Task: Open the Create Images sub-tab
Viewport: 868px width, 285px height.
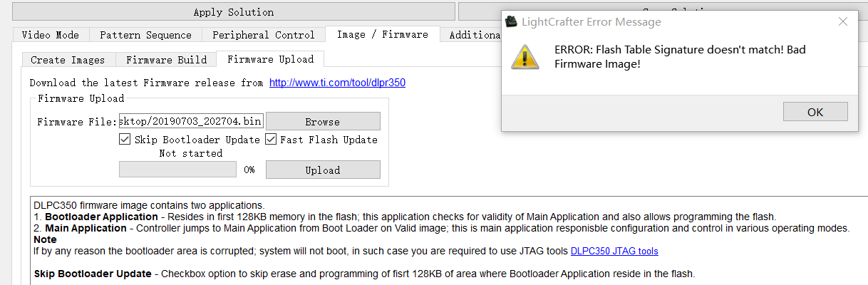Action: pyautogui.click(x=68, y=60)
